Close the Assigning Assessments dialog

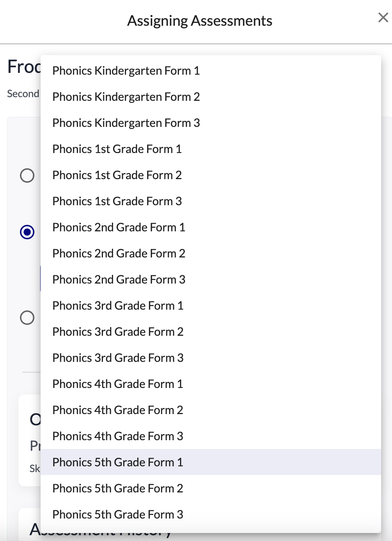383,17
